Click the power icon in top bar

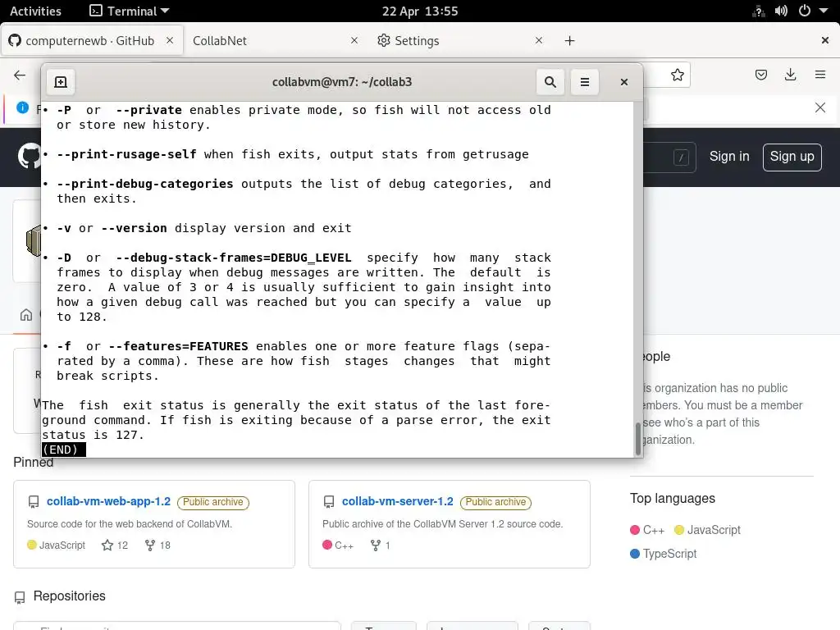(x=804, y=11)
